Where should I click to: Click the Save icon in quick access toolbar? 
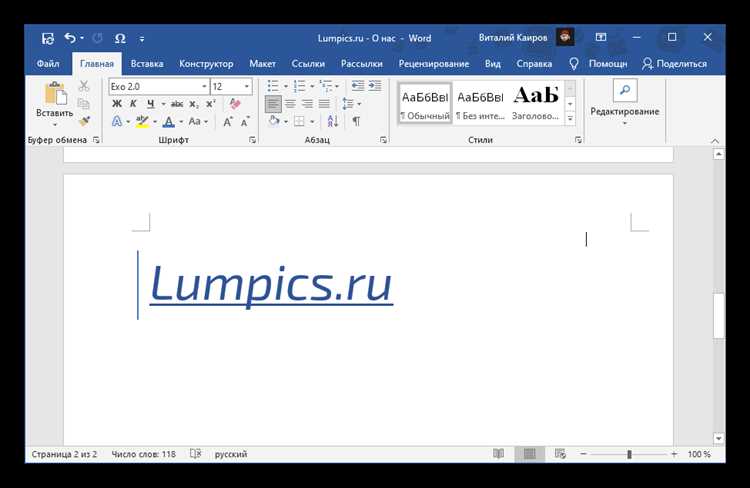(x=48, y=38)
